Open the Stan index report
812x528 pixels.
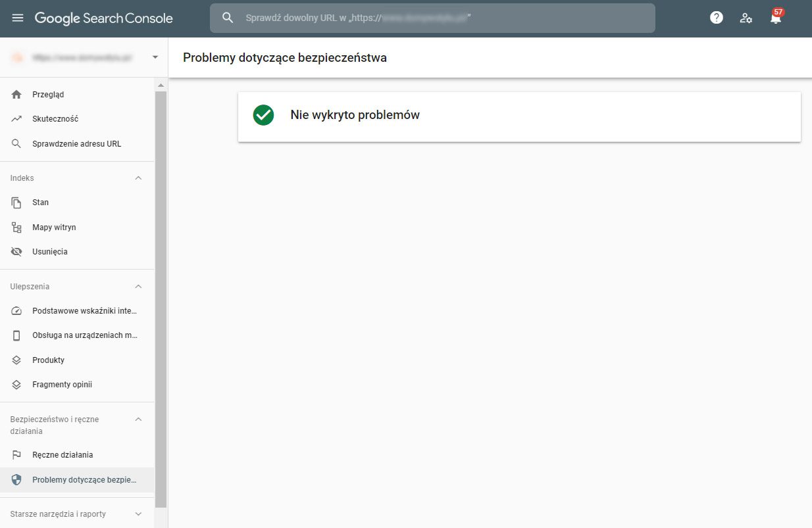click(77, 203)
